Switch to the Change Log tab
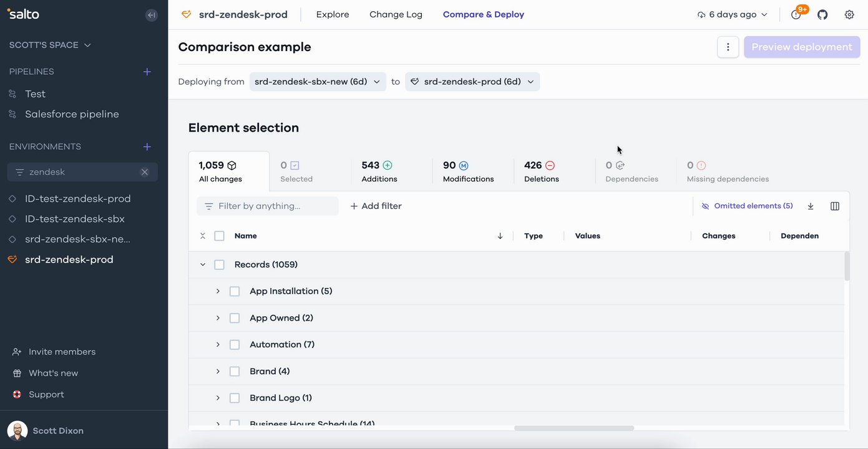 tap(396, 14)
